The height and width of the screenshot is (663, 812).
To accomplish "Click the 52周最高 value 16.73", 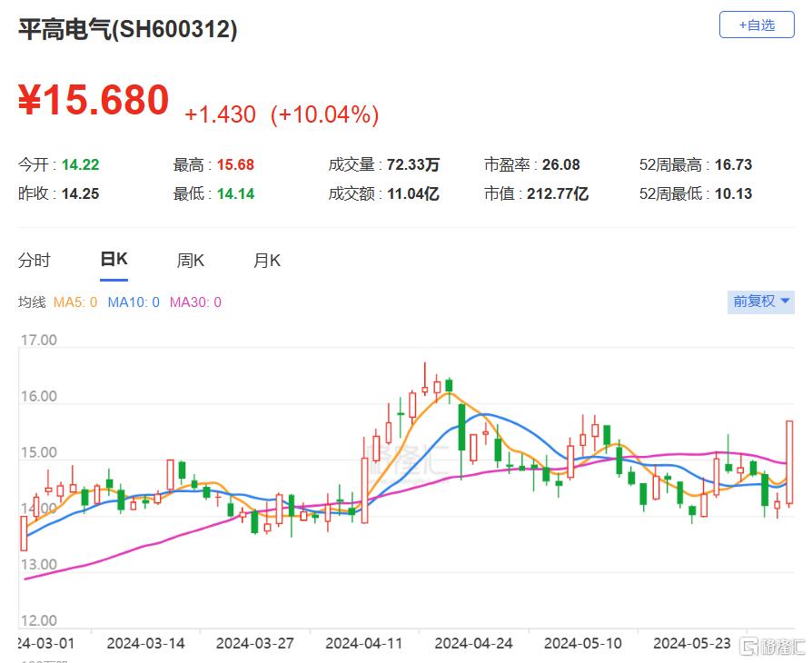I will click(x=733, y=164).
